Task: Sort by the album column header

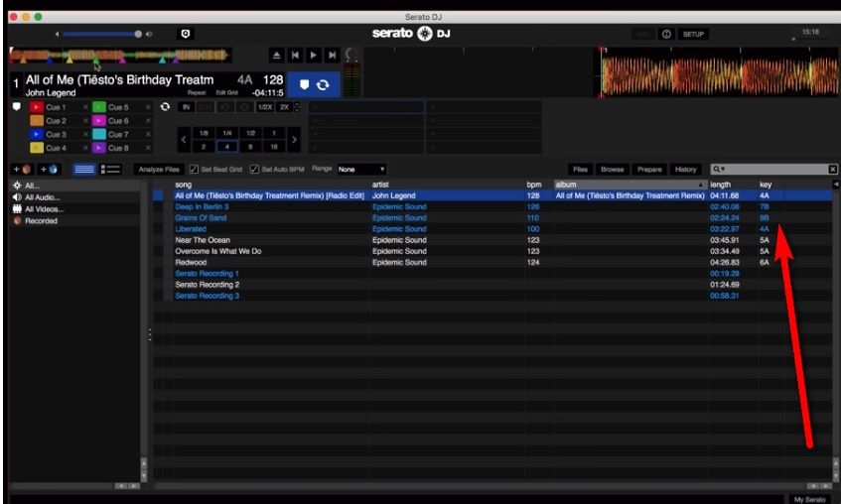Action: (630, 185)
